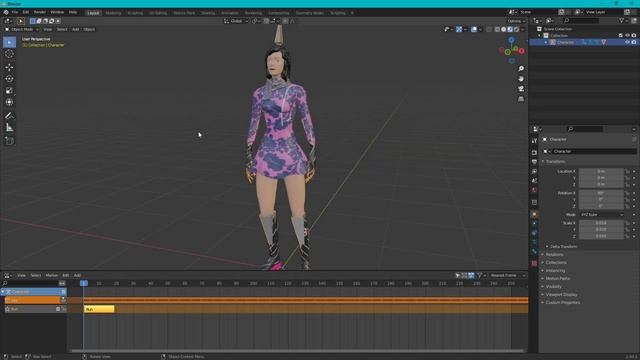Select the Scale tool
The height and width of the screenshot is (360, 640).
9,91
